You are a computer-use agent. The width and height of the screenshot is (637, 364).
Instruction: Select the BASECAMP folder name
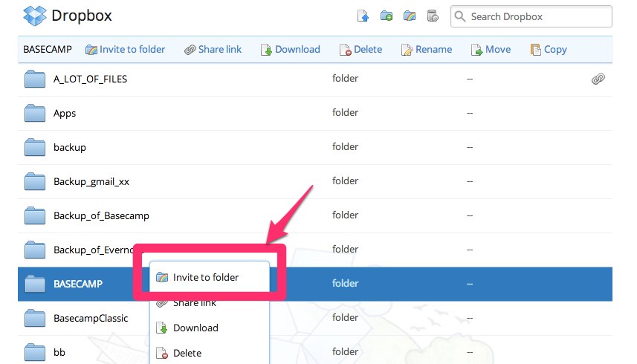coord(78,284)
